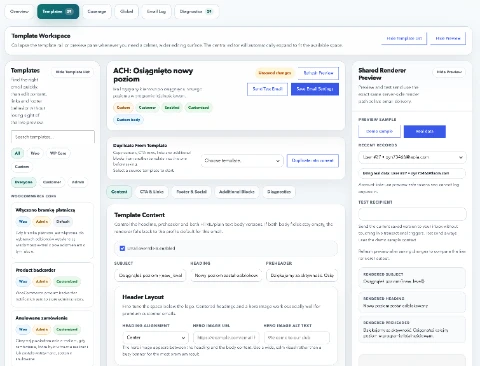Click the Send Test Email button
The width and height of the screenshot is (480, 366).
[267, 89]
